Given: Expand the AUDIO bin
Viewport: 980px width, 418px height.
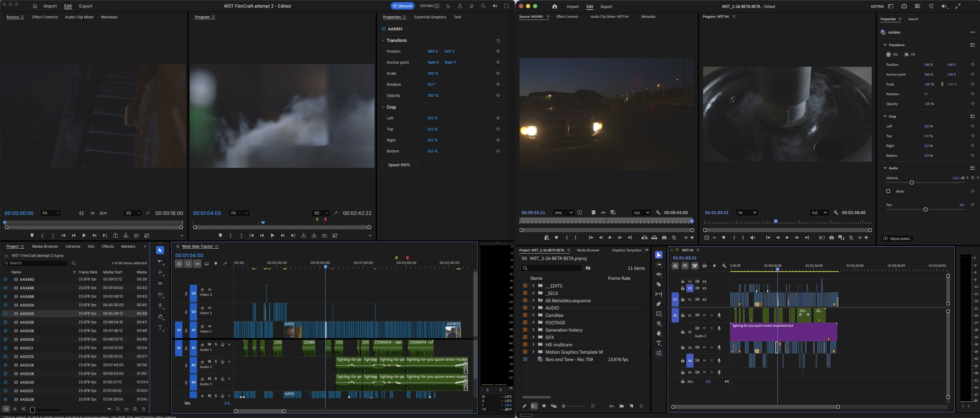Looking at the screenshot, I should coord(533,307).
